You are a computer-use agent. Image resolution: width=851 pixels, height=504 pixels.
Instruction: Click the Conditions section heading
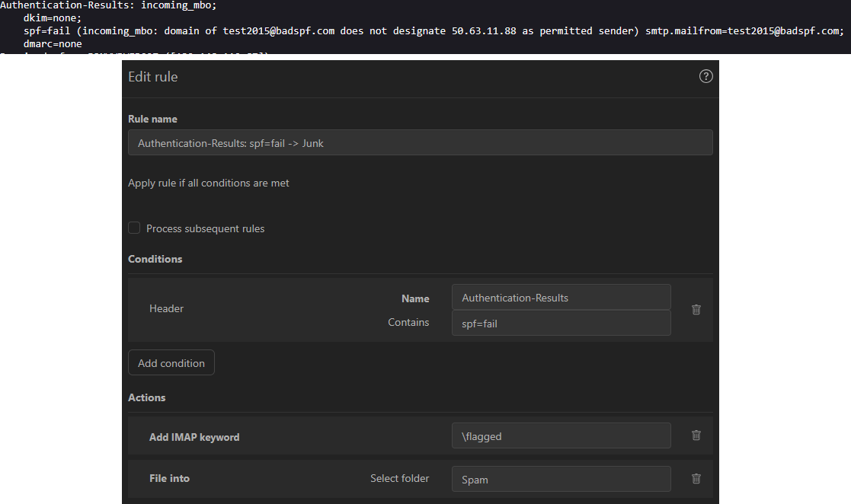(155, 260)
